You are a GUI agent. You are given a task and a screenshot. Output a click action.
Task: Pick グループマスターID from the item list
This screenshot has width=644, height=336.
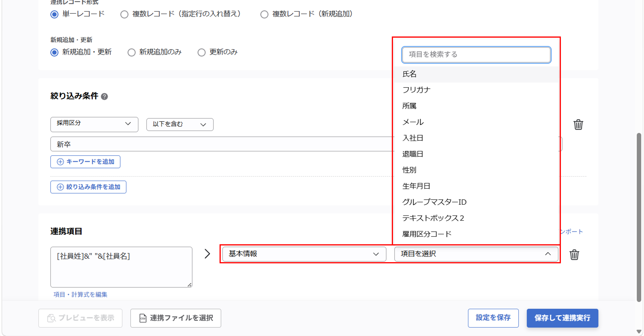pos(476,202)
